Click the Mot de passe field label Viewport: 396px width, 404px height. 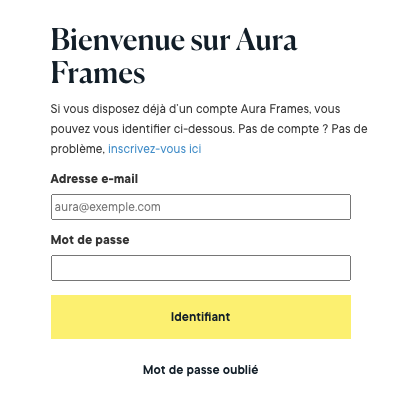point(90,240)
